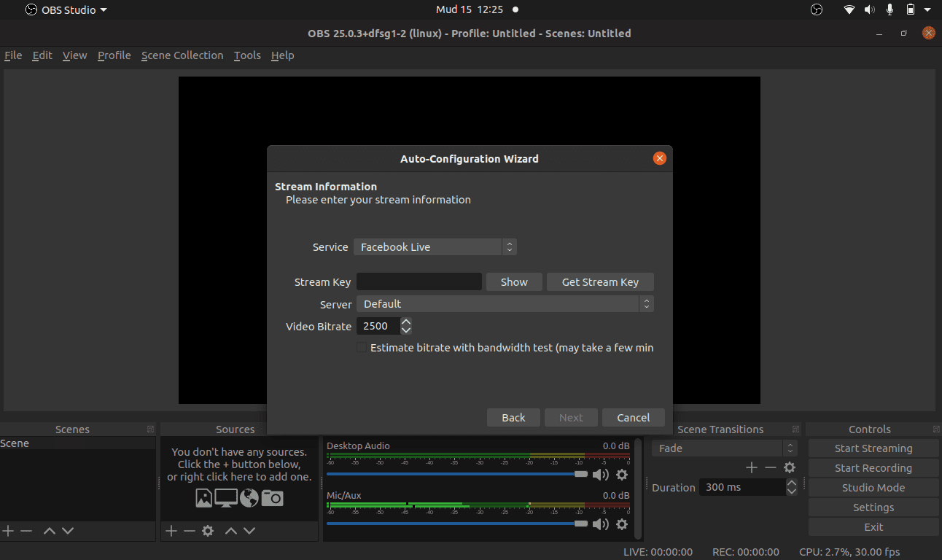Undock the Scene Transitions panel

pos(796,429)
